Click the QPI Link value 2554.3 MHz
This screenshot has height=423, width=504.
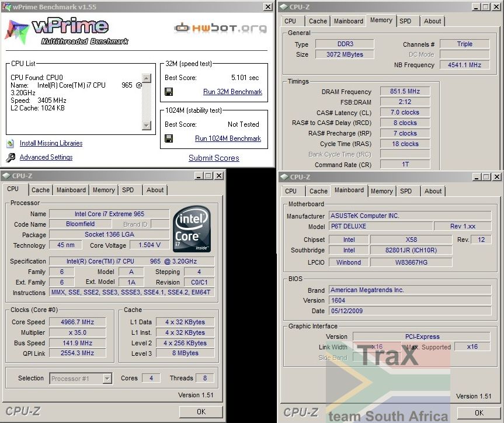78,353
